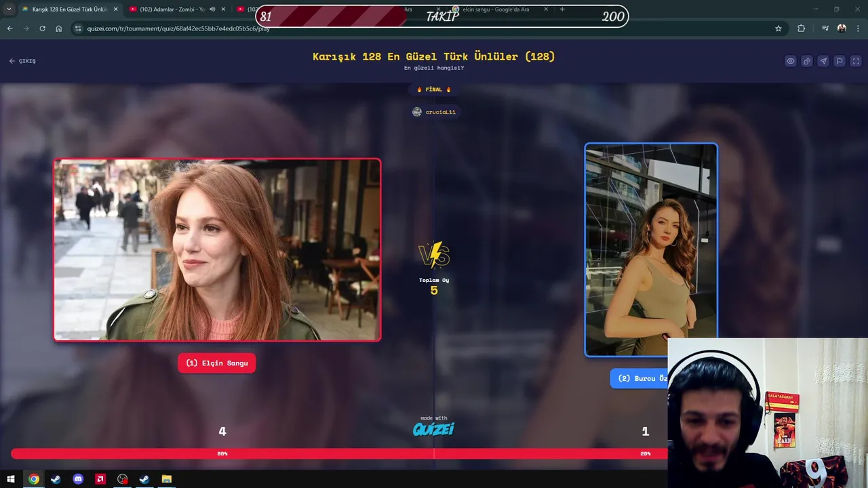Screen dimensions: 868x488
Task: Open the Windows Start menu
Action: pos(11,479)
